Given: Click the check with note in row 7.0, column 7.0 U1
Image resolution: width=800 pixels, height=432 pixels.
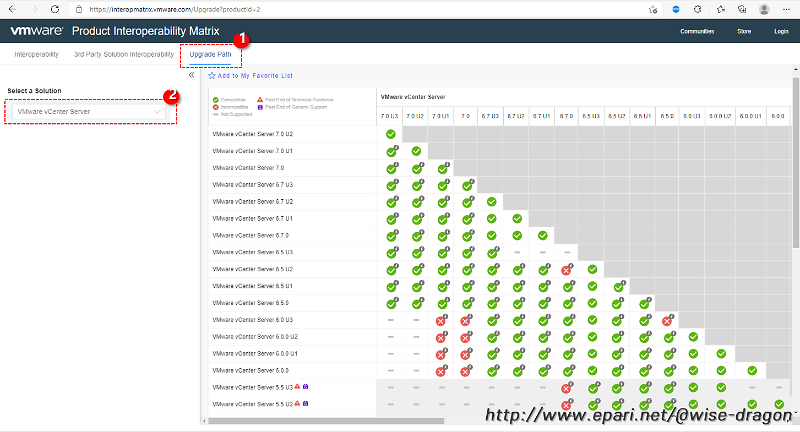Looking at the screenshot, I should coord(443,168).
